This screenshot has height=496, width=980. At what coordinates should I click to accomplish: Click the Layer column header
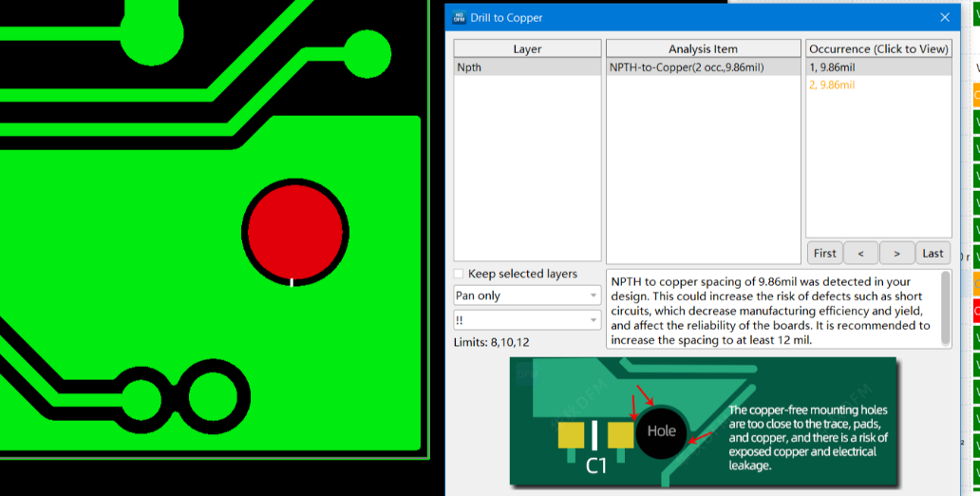pyautogui.click(x=527, y=48)
